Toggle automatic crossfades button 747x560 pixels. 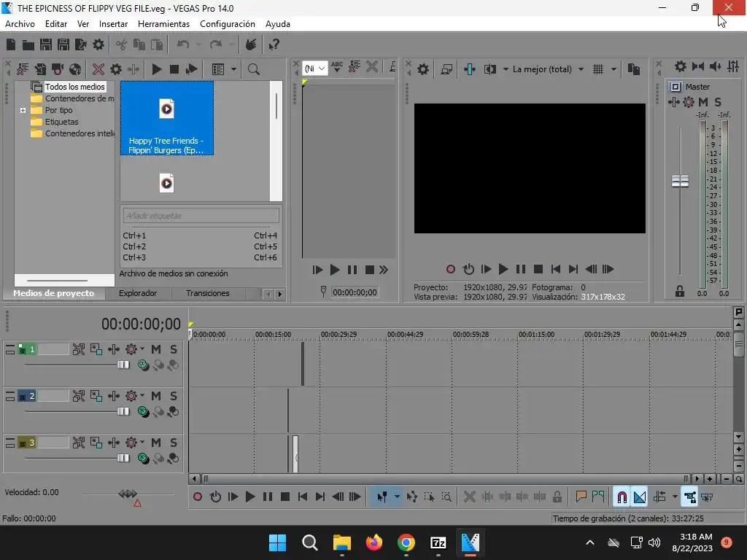click(639, 497)
